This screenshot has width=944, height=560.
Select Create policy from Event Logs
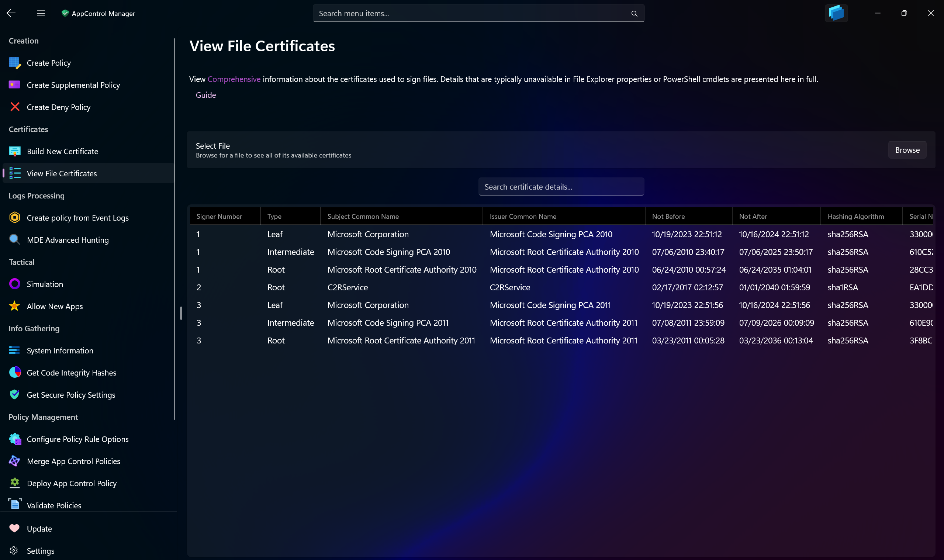click(x=78, y=217)
